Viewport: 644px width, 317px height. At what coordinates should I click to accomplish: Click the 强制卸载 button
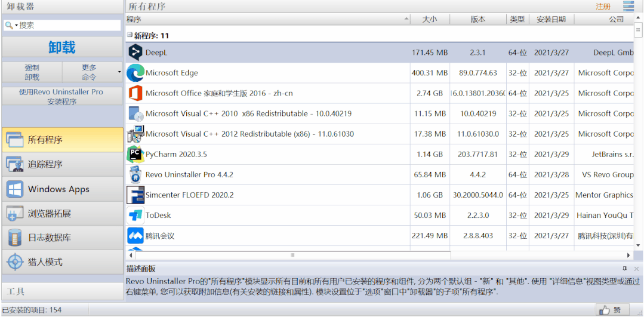[32, 72]
